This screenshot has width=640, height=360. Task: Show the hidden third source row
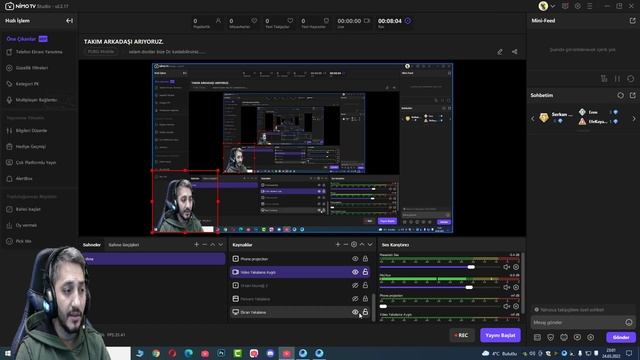(355, 286)
